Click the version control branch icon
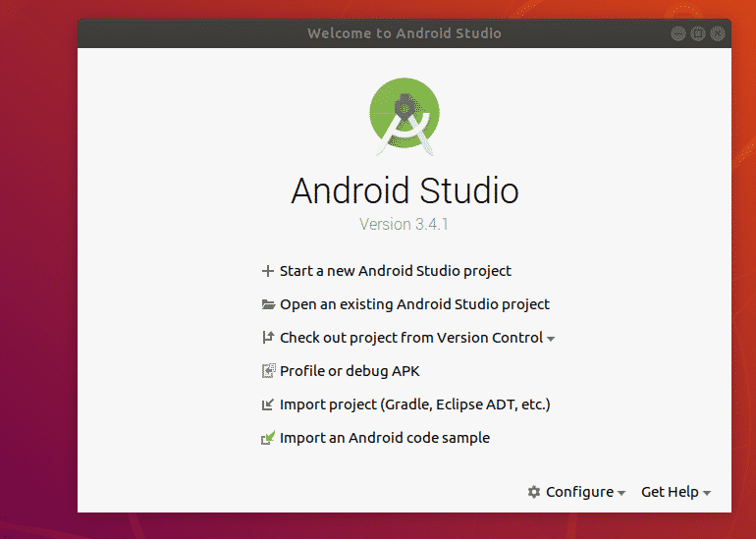Screen dimensions: 756x539 (x=268, y=338)
